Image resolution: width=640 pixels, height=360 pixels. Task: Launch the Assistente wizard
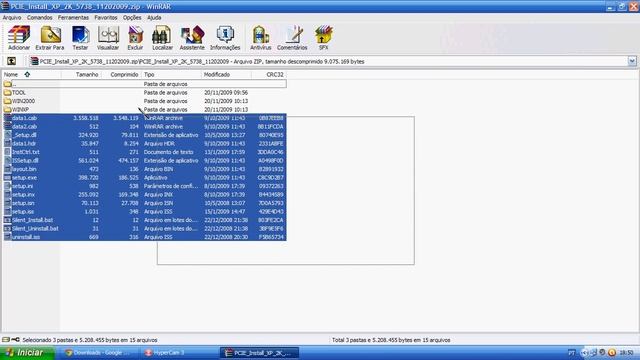(192, 38)
